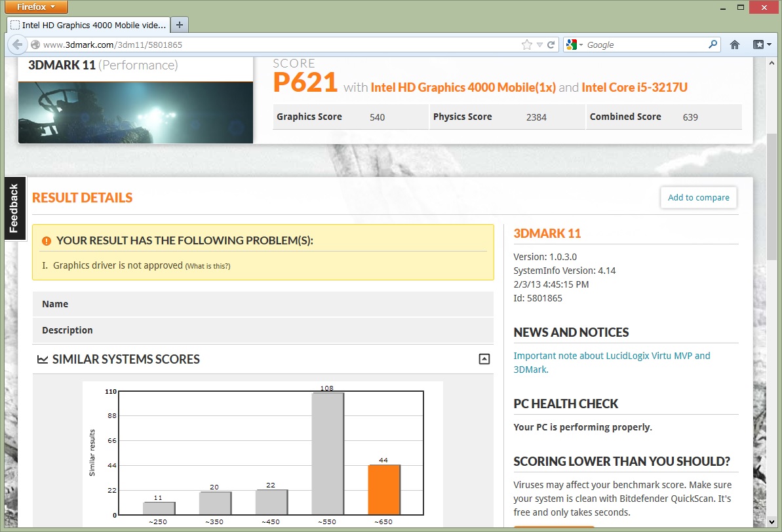Open the Google search engine selector

click(574, 45)
